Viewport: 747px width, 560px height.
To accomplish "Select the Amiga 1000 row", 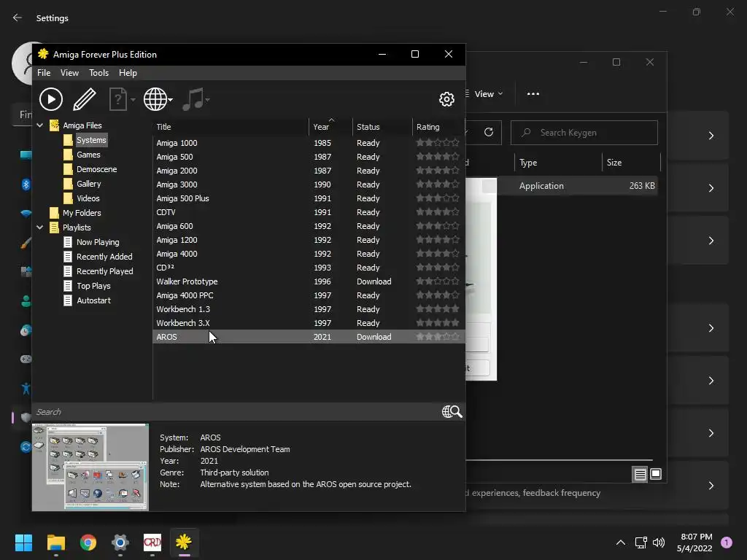I will pos(309,143).
